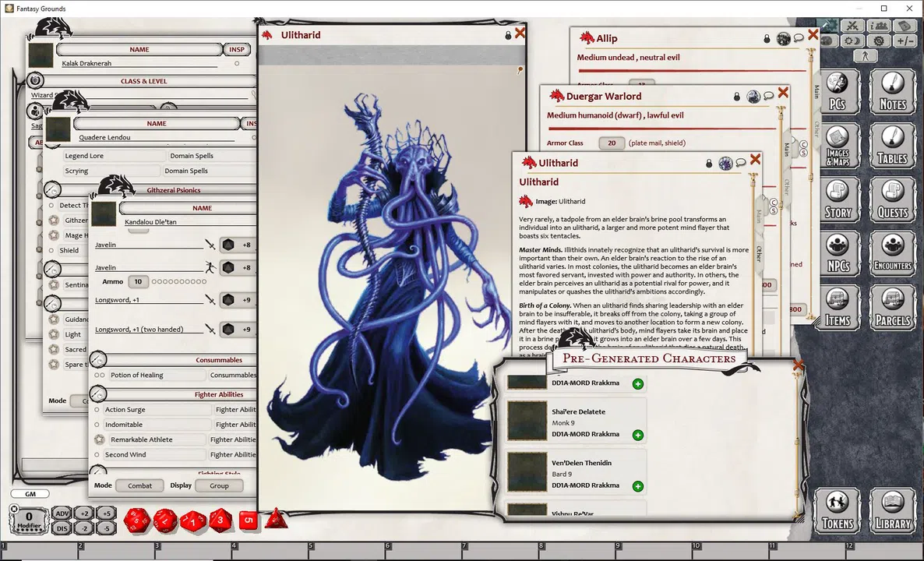Click the GM identity button
This screenshot has width=924, height=561.
click(x=30, y=494)
